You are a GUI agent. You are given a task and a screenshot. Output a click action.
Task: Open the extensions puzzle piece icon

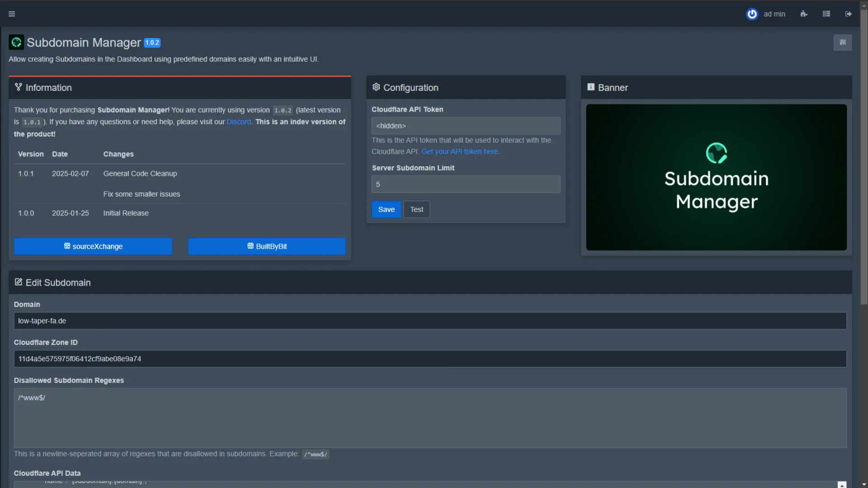[x=804, y=14]
